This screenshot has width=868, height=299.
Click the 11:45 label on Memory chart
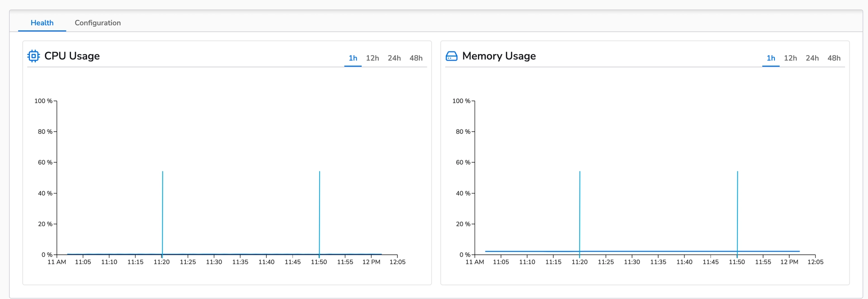point(711,262)
